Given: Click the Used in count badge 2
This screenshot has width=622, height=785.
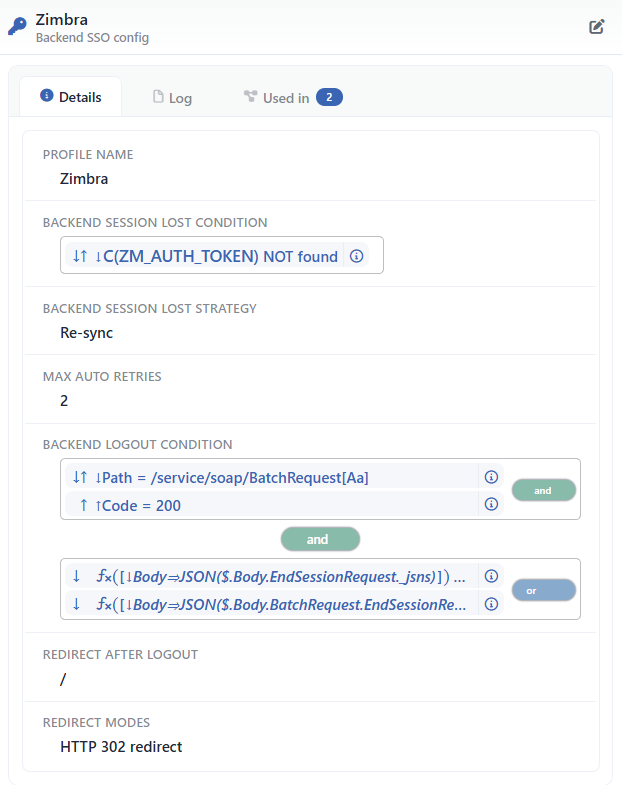Looking at the screenshot, I should click(329, 97).
